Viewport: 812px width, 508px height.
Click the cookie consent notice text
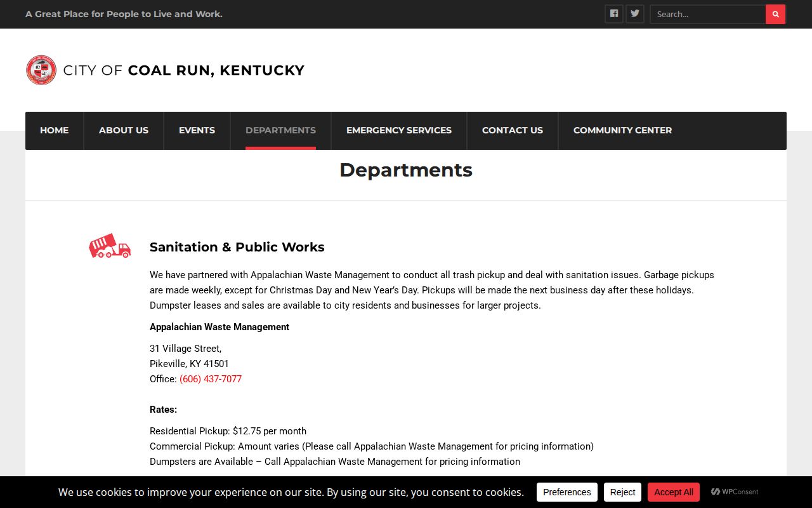(291, 492)
